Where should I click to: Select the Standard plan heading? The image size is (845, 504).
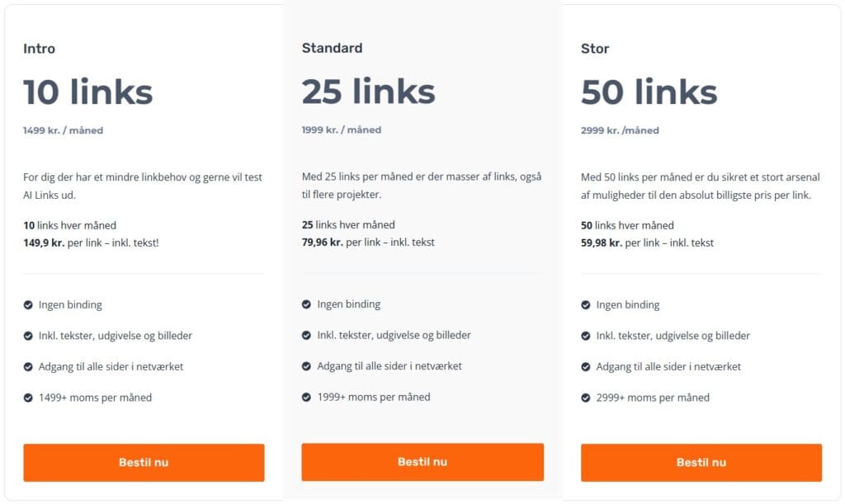tap(331, 48)
